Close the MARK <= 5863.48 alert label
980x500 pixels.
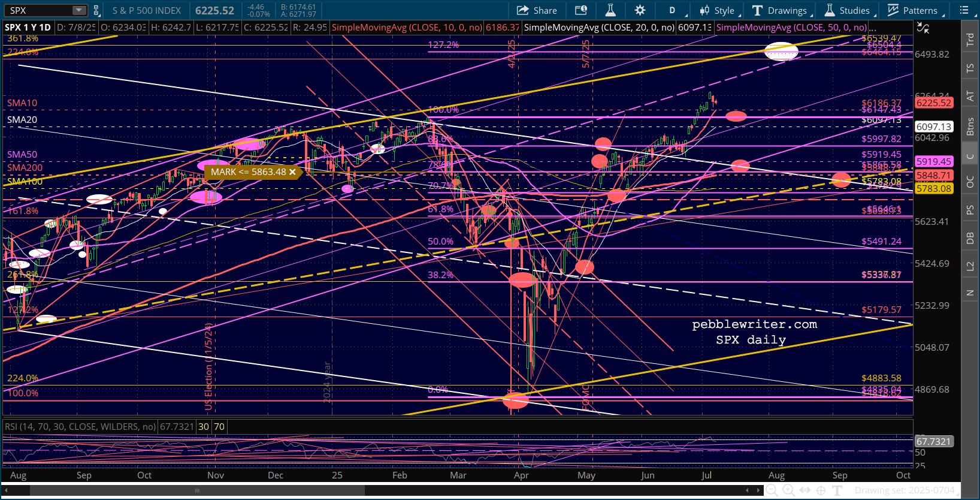pyautogui.click(x=292, y=172)
